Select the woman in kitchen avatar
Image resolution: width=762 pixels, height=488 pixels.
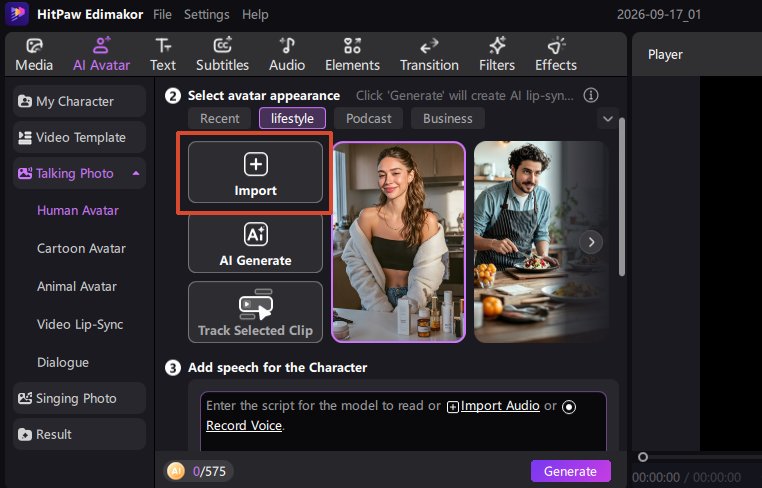[x=398, y=242]
